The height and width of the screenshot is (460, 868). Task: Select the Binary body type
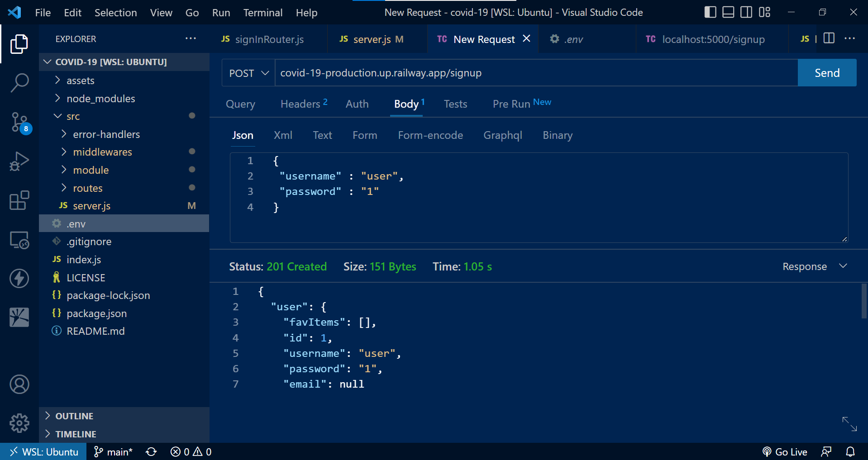[x=558, y=135]
